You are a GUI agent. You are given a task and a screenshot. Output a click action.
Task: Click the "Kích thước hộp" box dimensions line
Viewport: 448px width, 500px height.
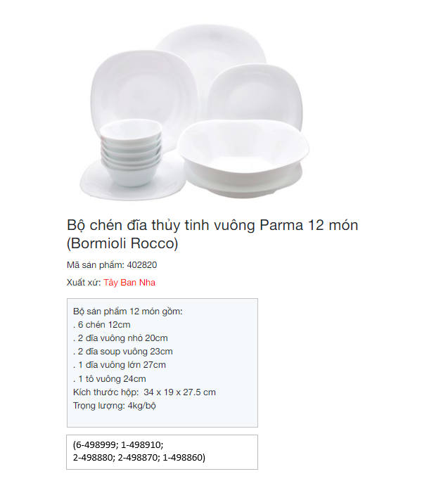pyautogui.click(x=144, y=392)
